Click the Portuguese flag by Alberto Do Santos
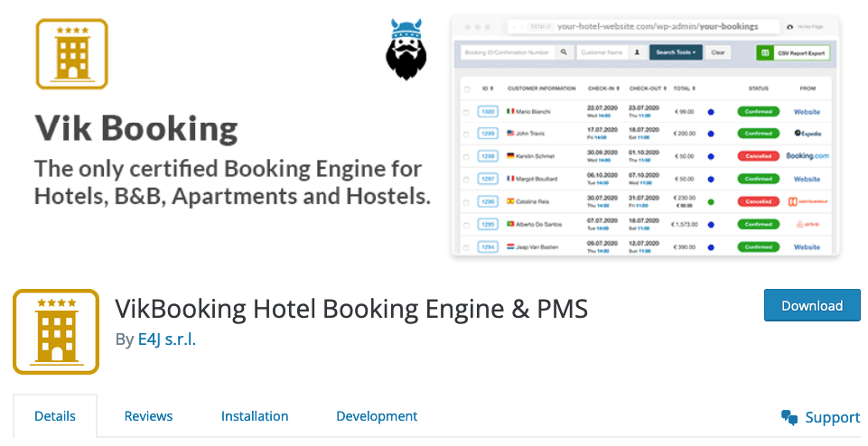Viewport: 868px width, 446px height. (x=510, y=224)
